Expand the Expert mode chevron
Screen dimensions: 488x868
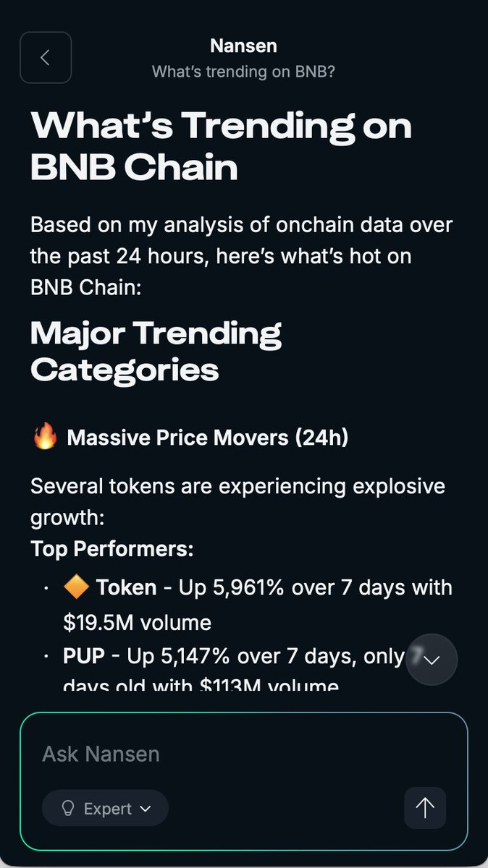point(146,809)
